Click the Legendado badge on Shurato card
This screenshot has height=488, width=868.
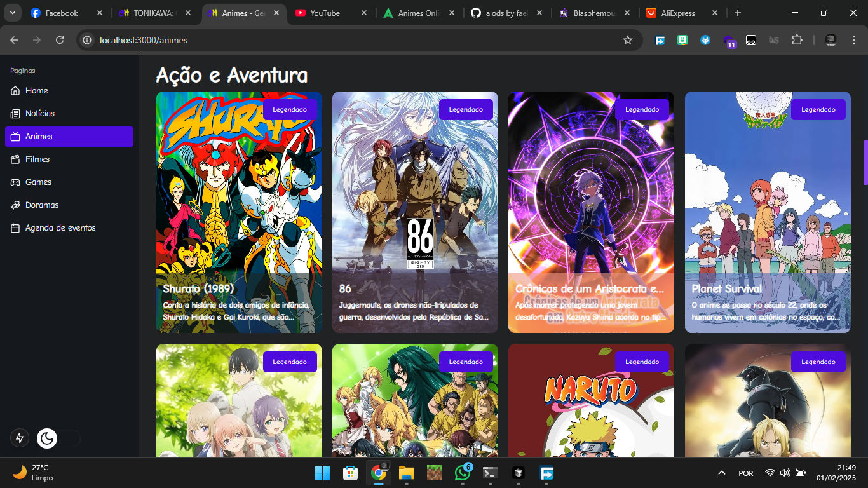tap(290, 109)
